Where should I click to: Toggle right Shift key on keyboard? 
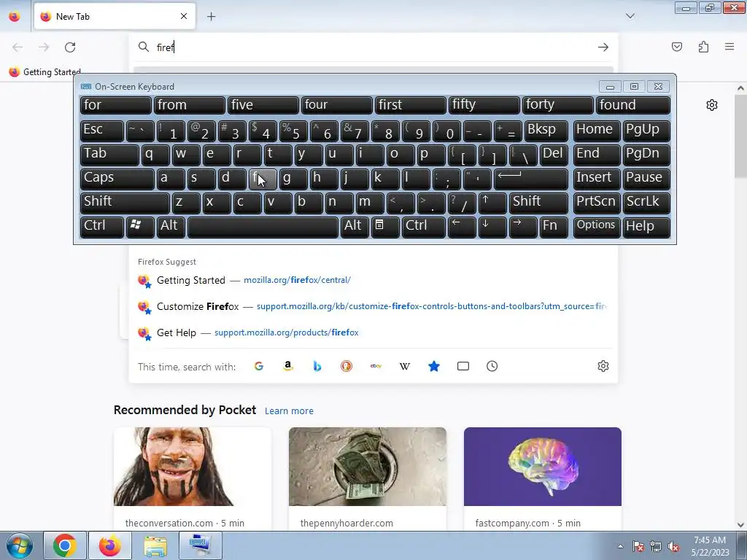coord(539,203)
